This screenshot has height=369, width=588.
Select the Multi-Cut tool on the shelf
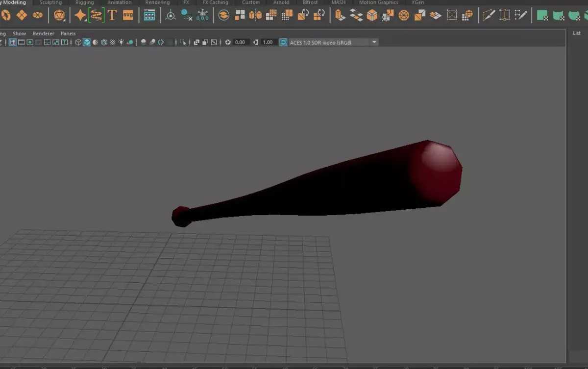coord(489,14)
